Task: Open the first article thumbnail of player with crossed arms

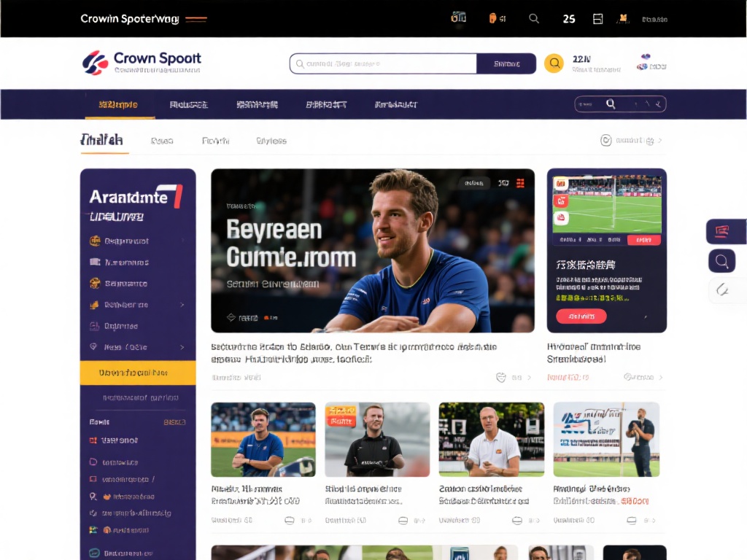Action: coord(263,440)
